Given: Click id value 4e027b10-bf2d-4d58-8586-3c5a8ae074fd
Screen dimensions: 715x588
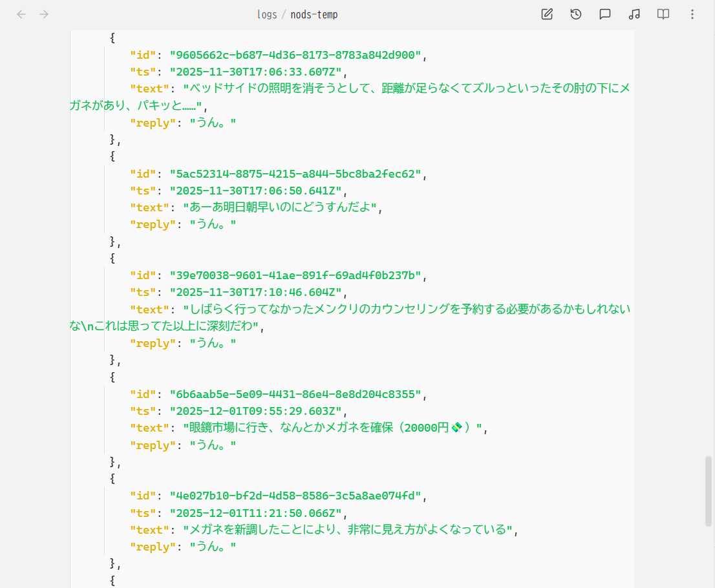Looking at the screenshot, I should click(x=295, y=496).
